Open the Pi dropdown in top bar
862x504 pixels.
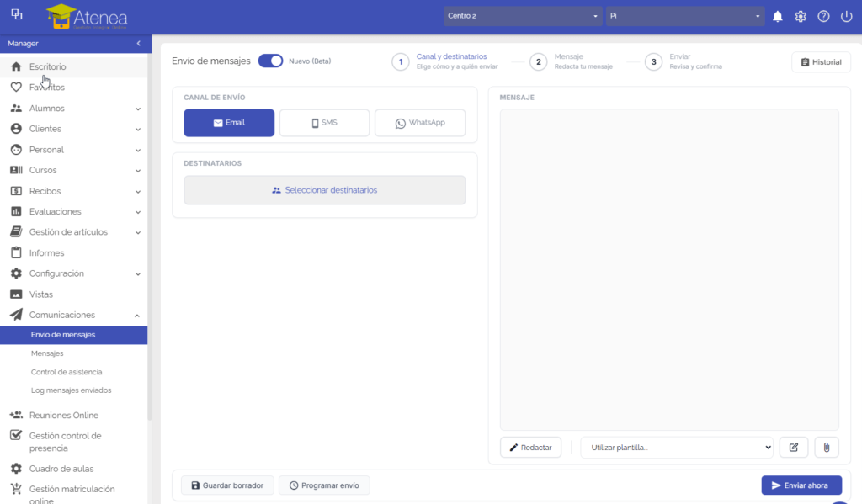pos(685,16)
